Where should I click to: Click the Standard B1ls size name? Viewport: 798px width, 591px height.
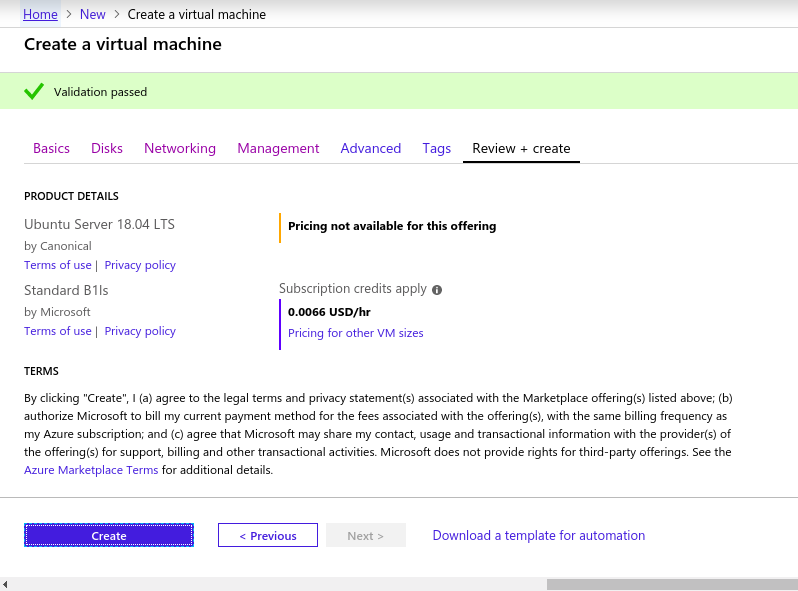coord(66,290)
